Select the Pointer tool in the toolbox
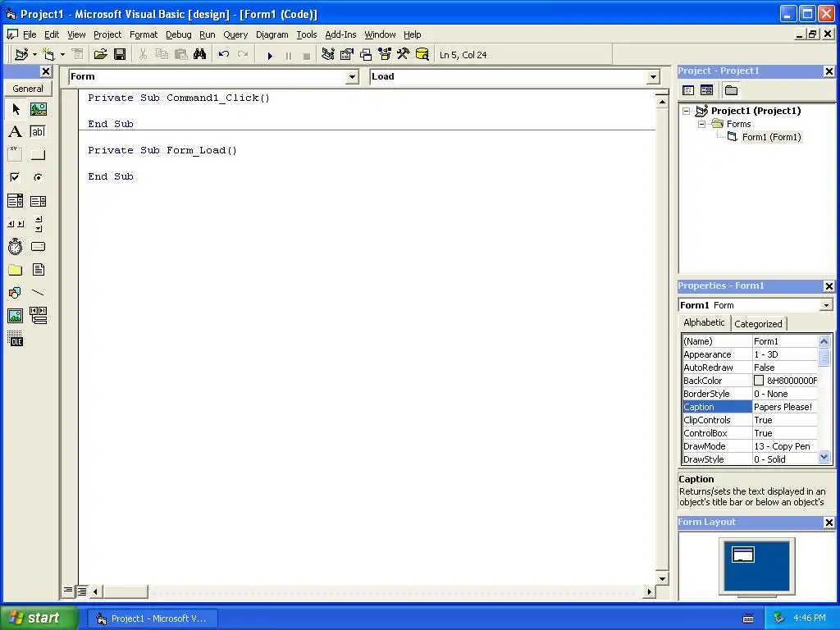The image size is (840, 630). click(x=16, y=109)
